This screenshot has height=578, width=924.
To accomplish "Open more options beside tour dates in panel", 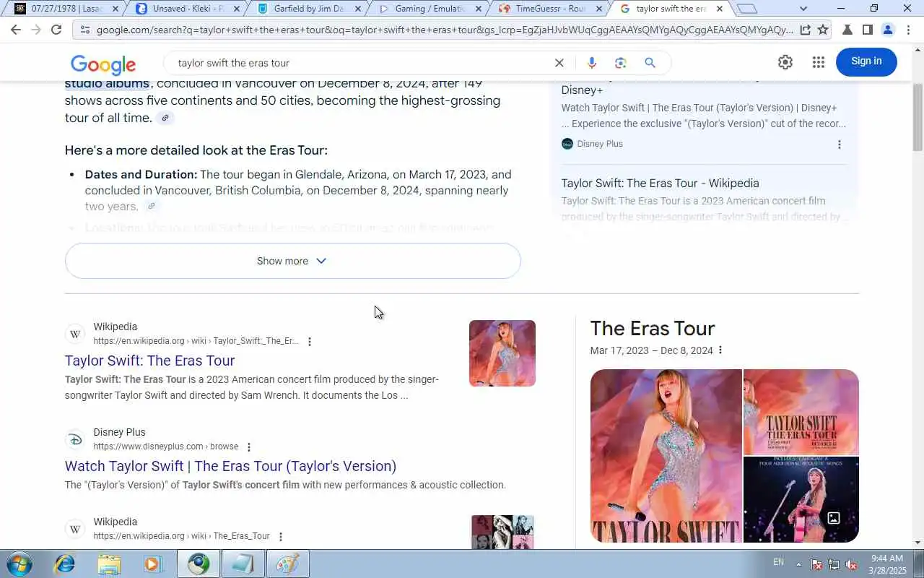I will (720, 350).
